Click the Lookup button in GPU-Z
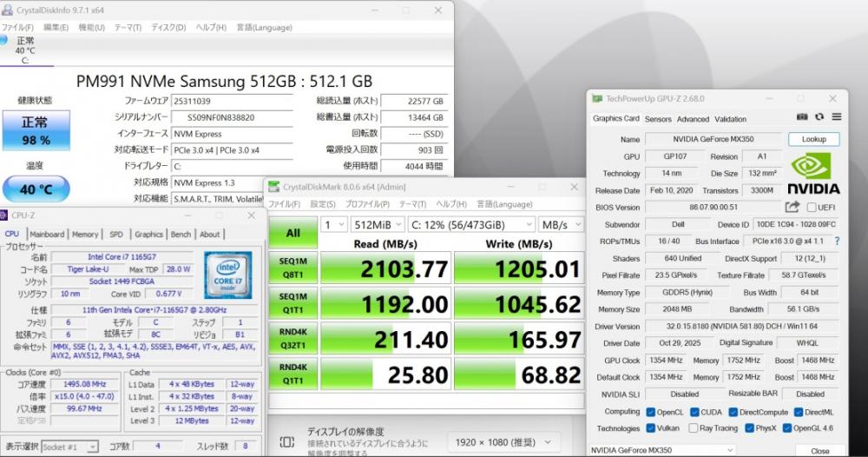 (814, 139)
